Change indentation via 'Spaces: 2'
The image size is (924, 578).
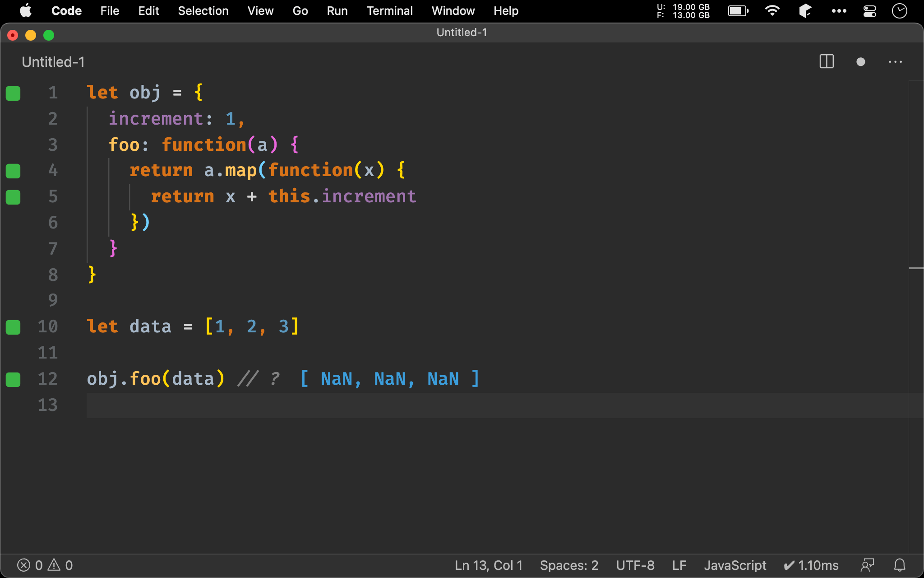click(569, 565)
